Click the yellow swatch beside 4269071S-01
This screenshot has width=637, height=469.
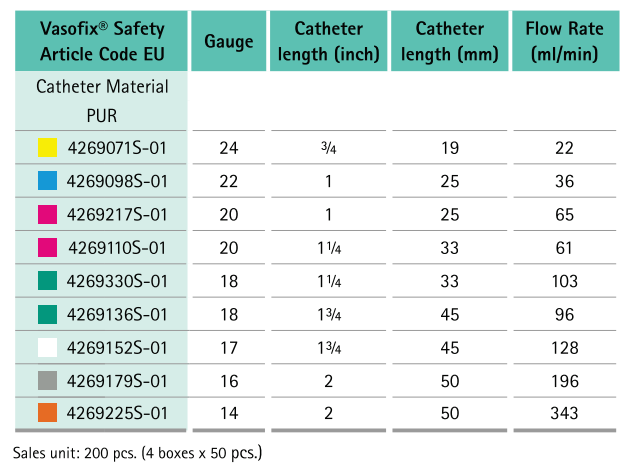[x=46, y=149]
